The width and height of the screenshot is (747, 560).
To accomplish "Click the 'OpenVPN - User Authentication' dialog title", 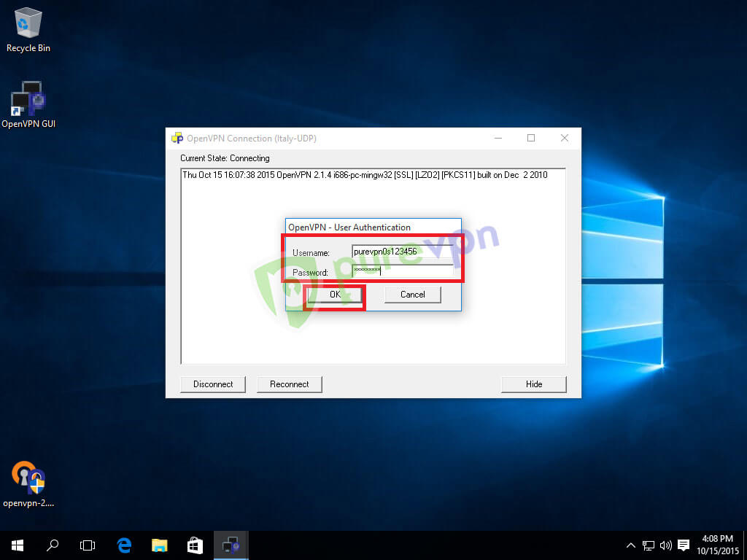I will 349,227.
